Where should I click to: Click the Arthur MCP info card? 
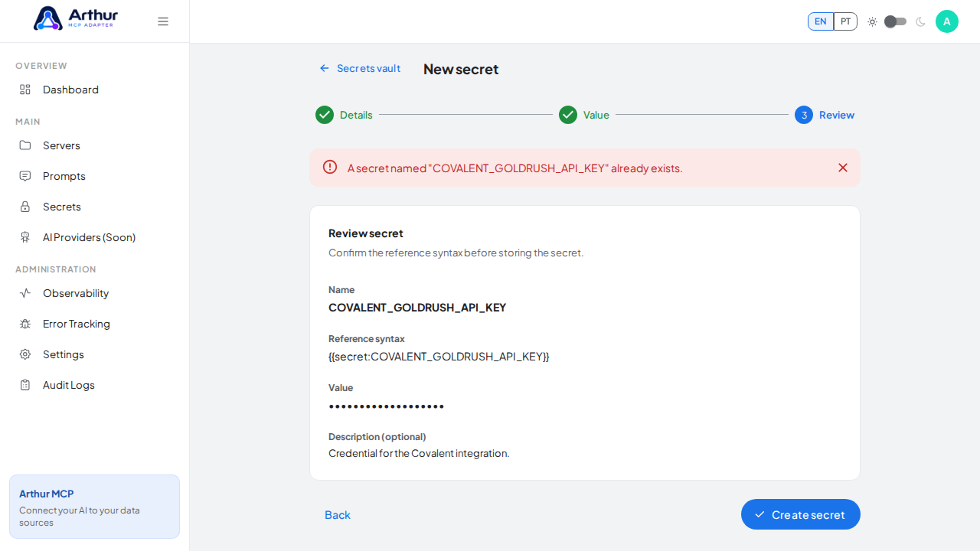94,507
